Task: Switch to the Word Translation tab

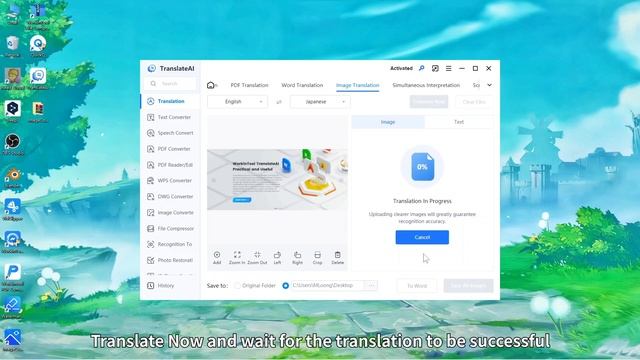Action: tap(302, 85)
